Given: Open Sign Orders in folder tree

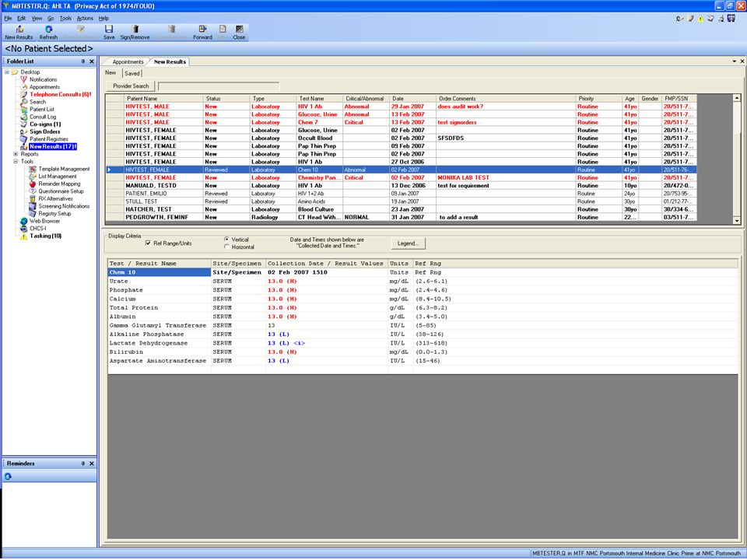Looking at the screenshot, I should pos(45,131).
